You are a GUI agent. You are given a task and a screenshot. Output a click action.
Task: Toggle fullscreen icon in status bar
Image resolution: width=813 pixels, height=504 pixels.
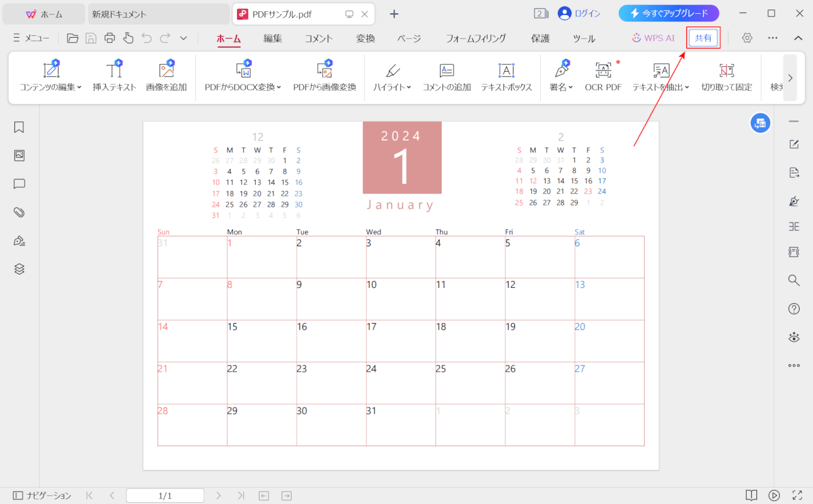tap(797, 496)
